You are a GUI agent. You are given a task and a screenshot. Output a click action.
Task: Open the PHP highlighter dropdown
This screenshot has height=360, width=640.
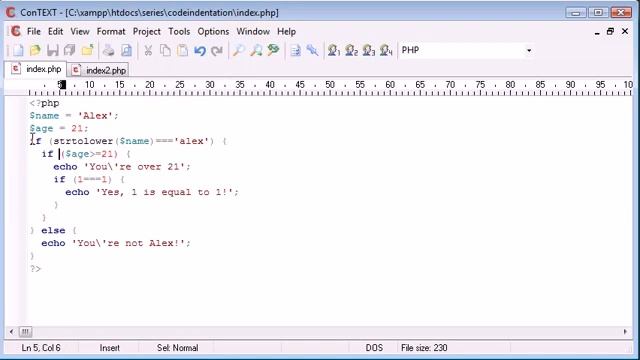point(529,50)
